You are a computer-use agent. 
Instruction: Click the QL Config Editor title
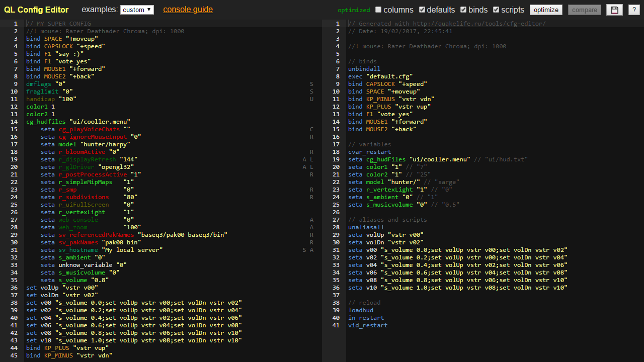pyautogui.click(x=36, y=10)
